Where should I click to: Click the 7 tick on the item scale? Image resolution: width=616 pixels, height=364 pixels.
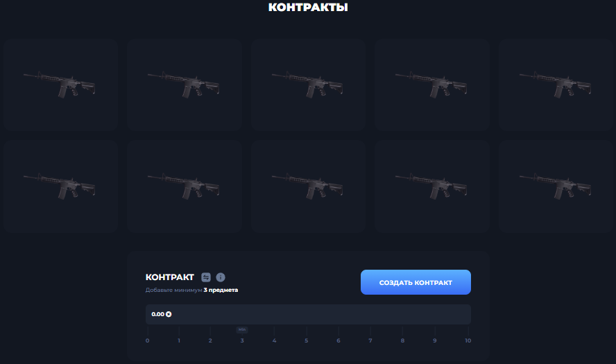click(370, 340)
